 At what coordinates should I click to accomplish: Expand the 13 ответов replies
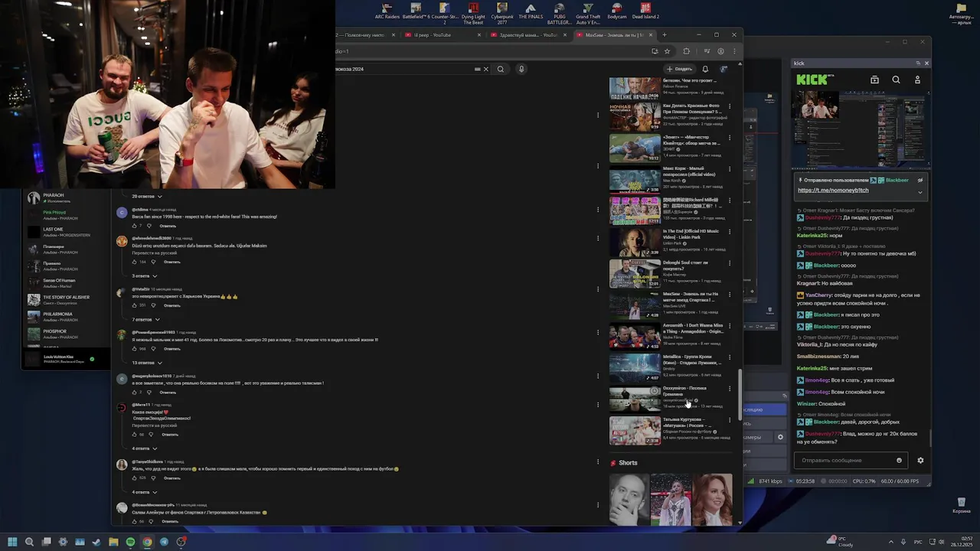coord(146,363)
